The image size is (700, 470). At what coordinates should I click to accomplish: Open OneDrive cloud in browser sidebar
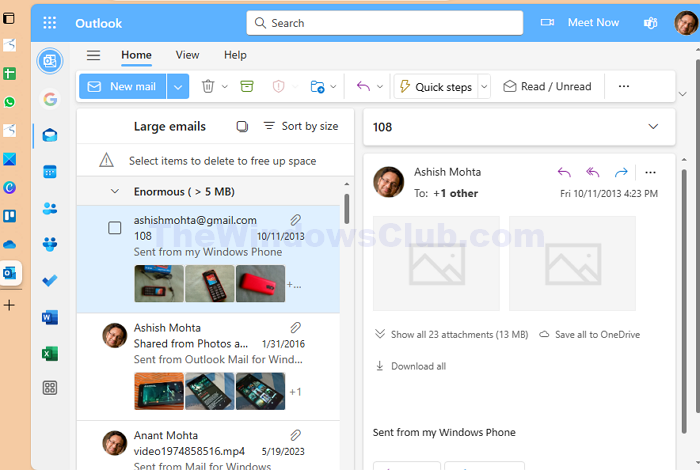tap(9, 244)
